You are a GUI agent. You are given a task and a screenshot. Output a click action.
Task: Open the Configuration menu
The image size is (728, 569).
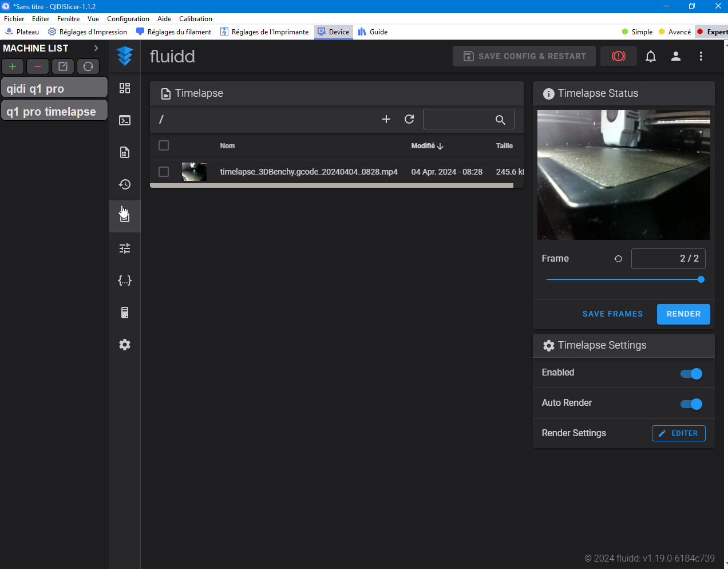click(128, 19)
